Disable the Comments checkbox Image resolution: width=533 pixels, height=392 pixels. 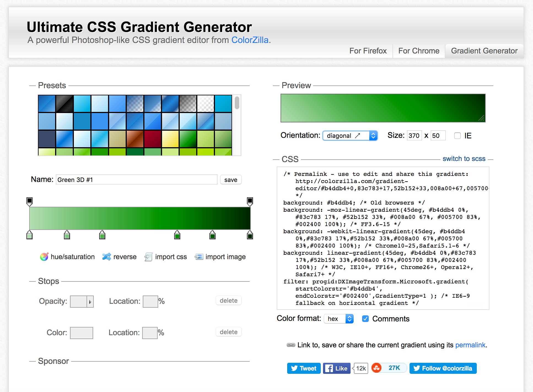pos(365,319)
